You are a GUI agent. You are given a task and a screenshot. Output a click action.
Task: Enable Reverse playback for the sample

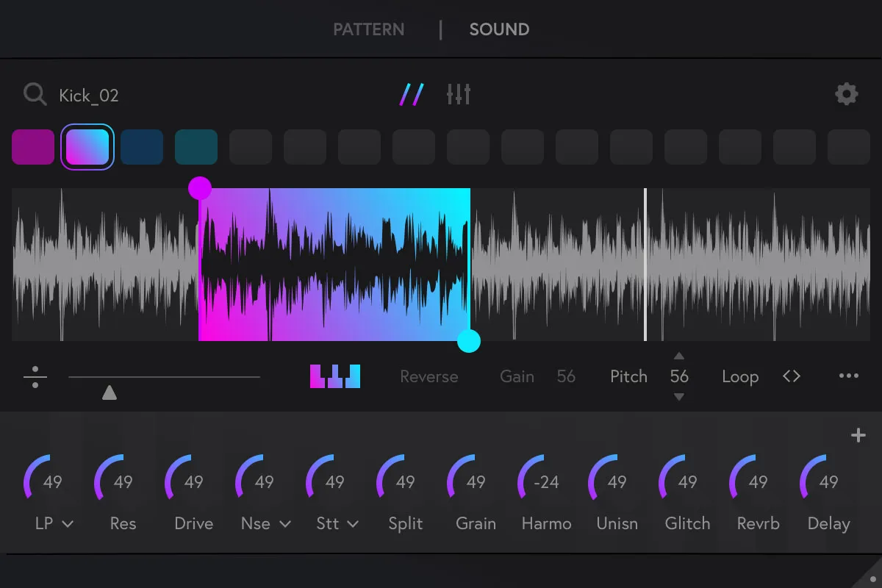pos(429,376)
